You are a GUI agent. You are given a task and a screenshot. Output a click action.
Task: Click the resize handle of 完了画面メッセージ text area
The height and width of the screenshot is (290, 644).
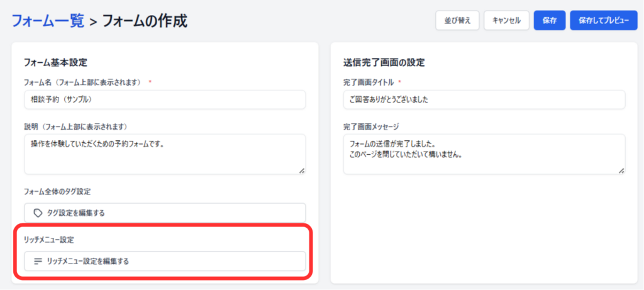[621, 170]
